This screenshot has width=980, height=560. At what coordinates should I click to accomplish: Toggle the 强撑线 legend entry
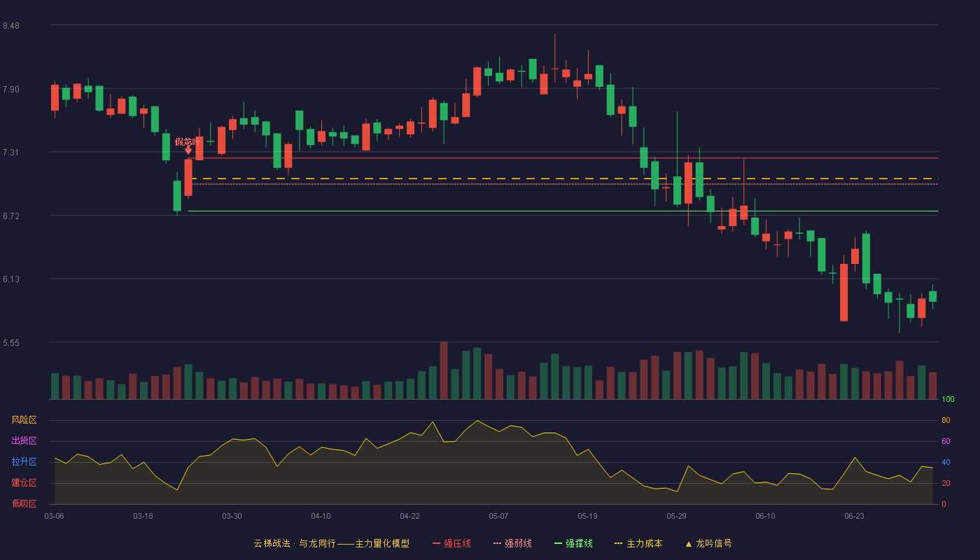[573, 543]
